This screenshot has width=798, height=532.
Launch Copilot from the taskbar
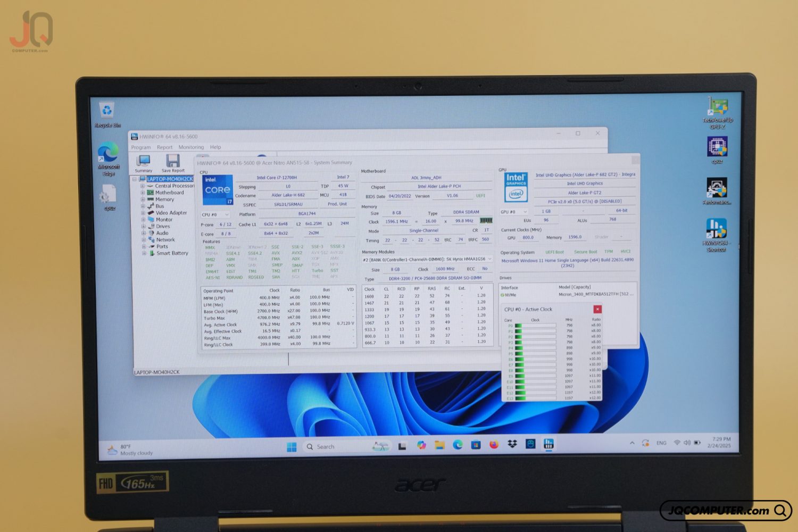pyautogui.click(x=421, y=445)
